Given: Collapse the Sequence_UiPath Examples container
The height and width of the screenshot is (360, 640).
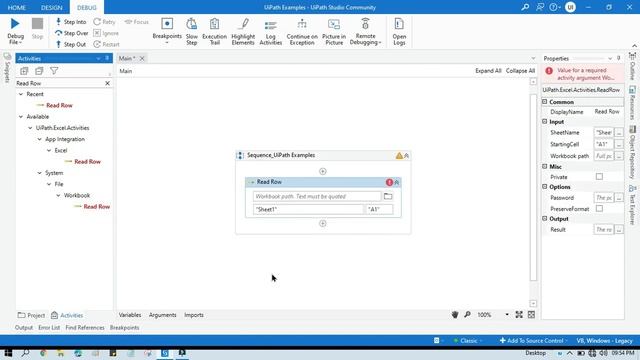Looking at the screenshot, I should tap(407, 156).
